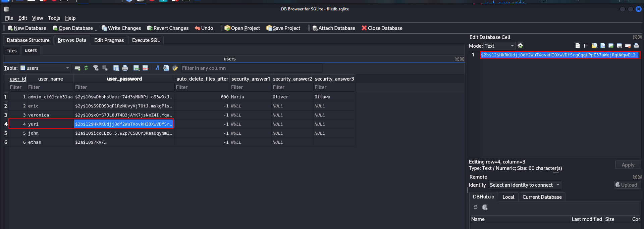Screen dimensions: 644x229
Task: Switch to the Execute SQL tab
Action: pos(146,40)
